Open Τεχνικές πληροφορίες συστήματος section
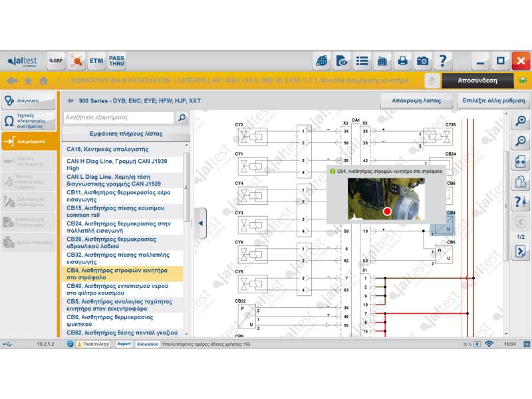532x399 pixels. pyautogui.click(x=29, y=121)
